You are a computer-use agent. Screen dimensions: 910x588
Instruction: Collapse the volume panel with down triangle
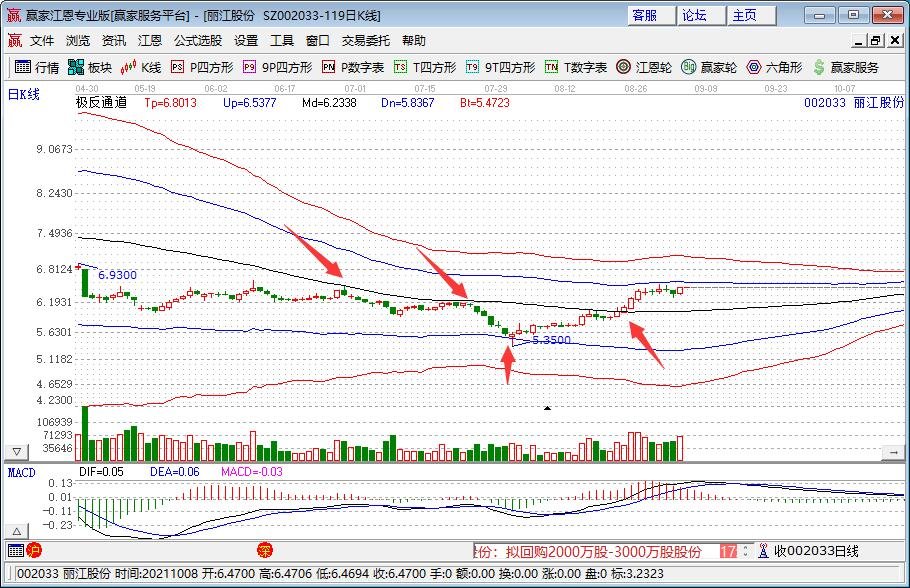(x=15, y=452)
